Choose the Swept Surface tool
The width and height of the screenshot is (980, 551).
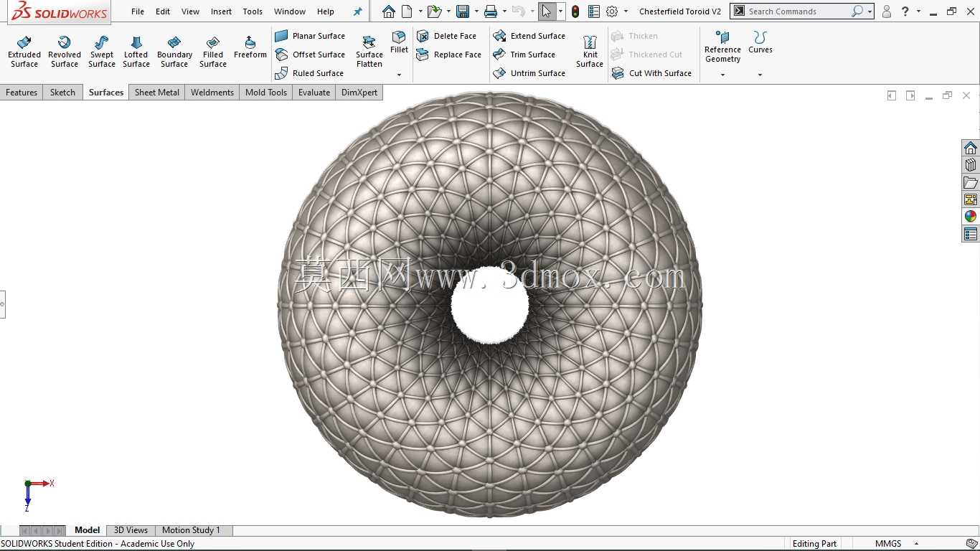[102, 52]
